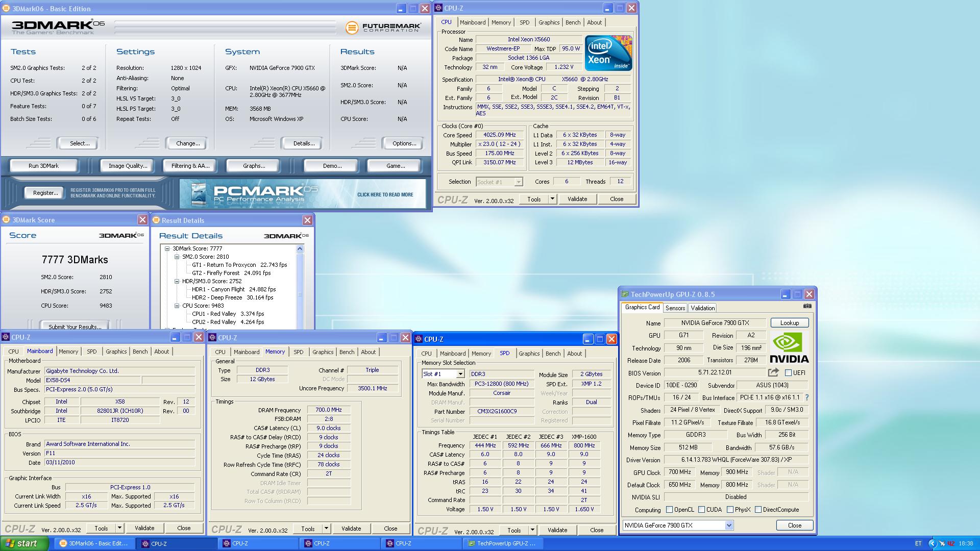Click the system tray expand arrow icon

(932, 543)
